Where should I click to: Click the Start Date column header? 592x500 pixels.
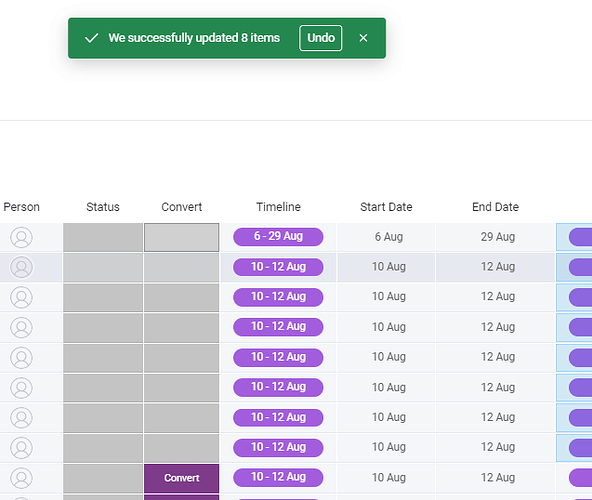point(386,207)
